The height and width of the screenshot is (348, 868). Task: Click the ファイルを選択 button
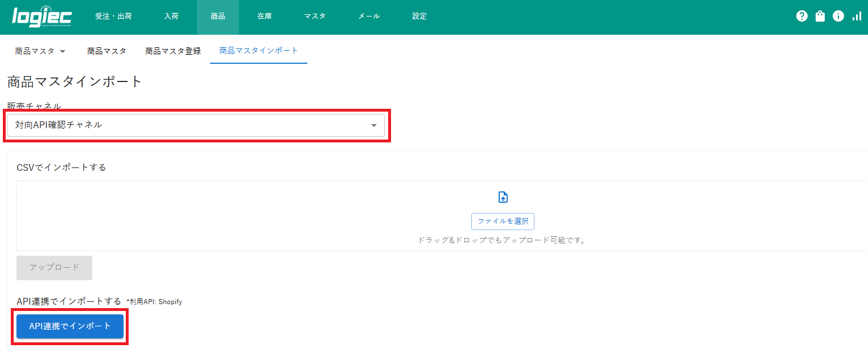tap(503, 221)
